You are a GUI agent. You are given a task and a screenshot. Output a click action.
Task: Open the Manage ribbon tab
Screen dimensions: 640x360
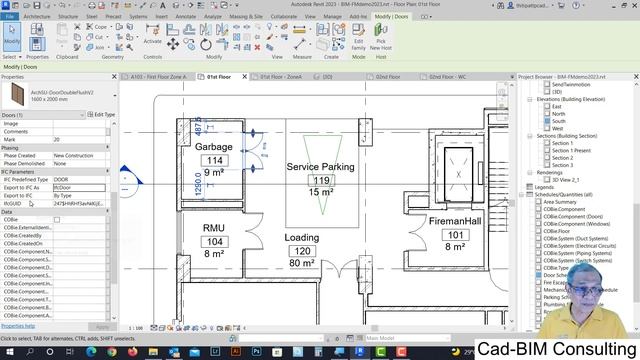(x=332, y=16)
